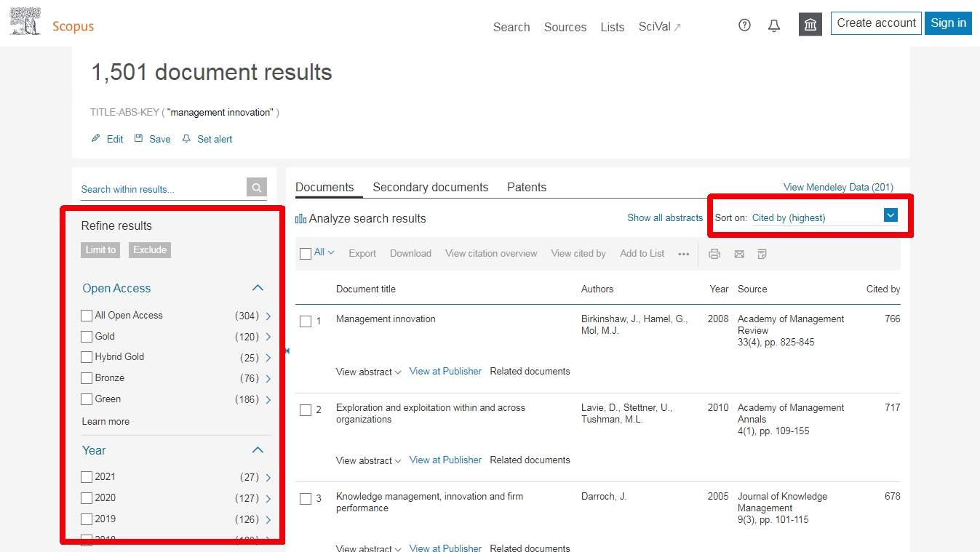Screen dimensions: 980x552
Task: Open View at Publisher for Management innovation
Action: [445, 371]
